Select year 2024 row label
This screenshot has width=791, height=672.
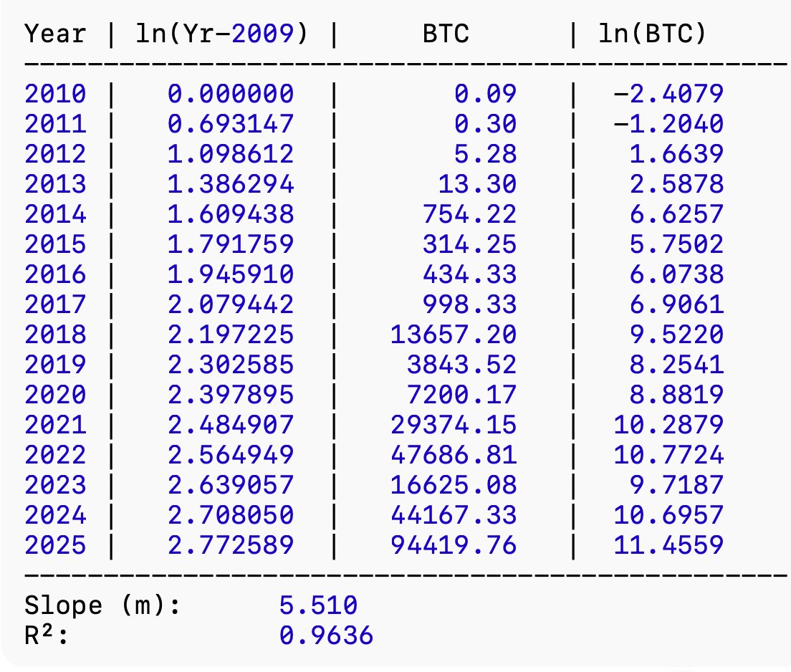55,515
